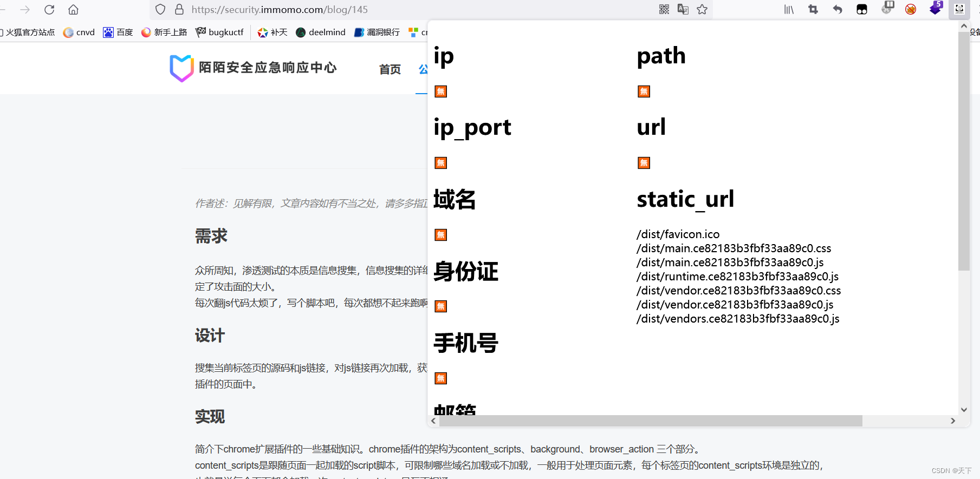Click the 陌陌安全应急响应中心 shield logo

point(181,68)
